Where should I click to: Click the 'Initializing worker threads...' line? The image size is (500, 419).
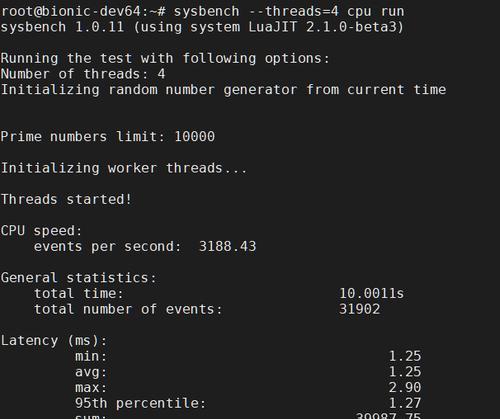tap(124, 168)
